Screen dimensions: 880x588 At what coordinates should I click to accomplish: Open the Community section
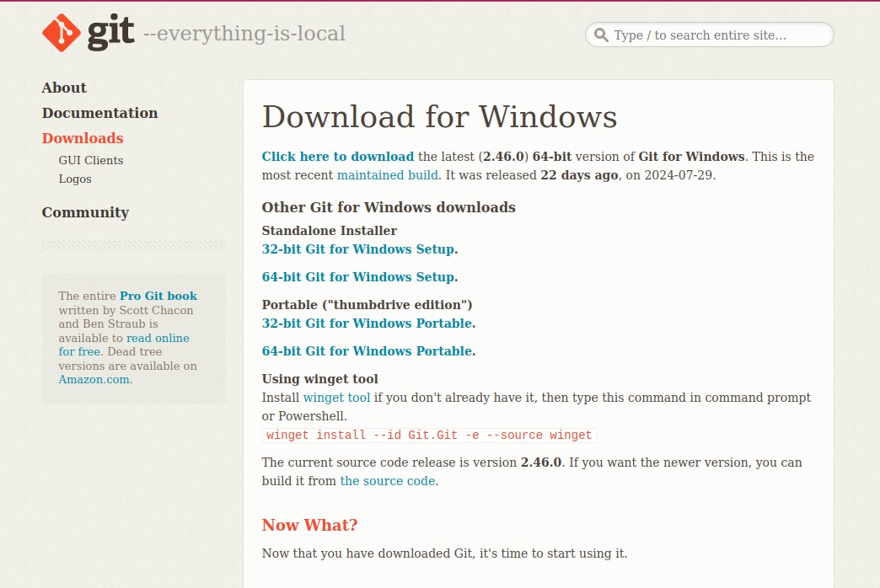click(85, 212)
